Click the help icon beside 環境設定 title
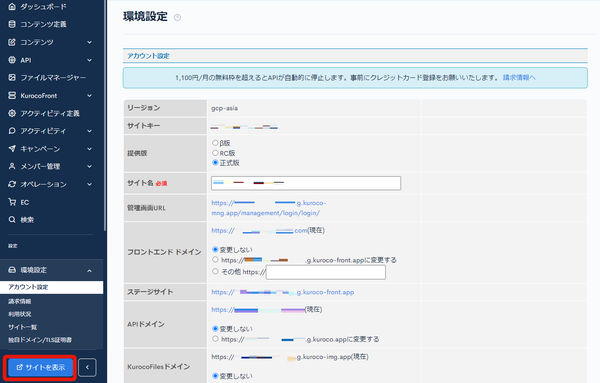 (177, 17)
